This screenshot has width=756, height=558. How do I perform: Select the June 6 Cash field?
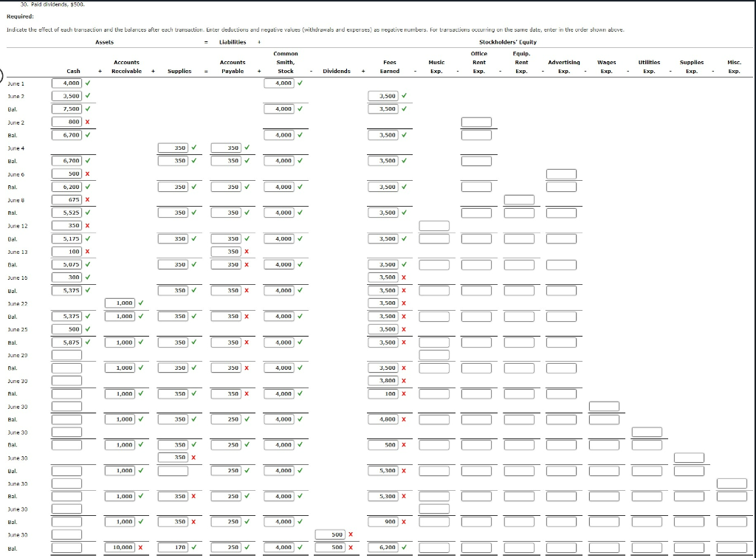tap(67, 173)
